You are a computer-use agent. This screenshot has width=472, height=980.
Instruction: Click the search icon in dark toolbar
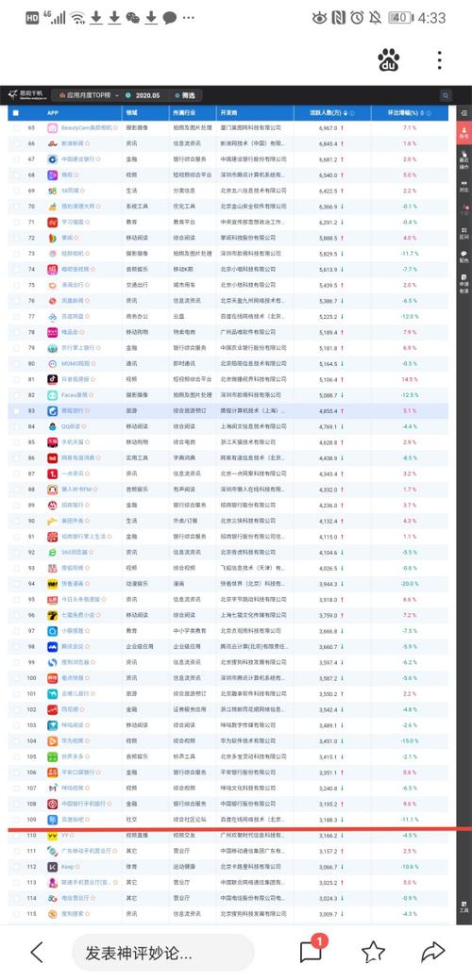pyautogui.click(x=446, y=95)
